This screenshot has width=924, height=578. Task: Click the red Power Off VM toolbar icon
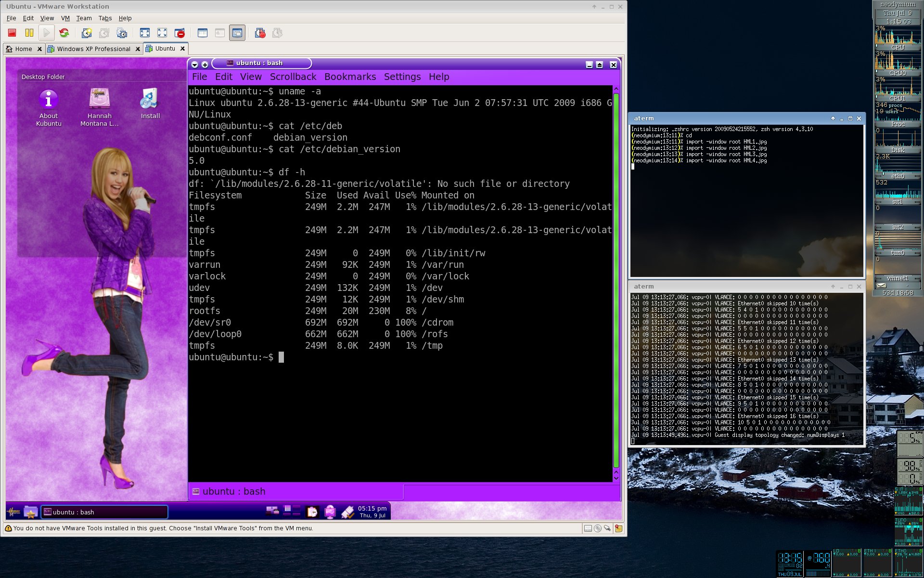tap(12, 33)
